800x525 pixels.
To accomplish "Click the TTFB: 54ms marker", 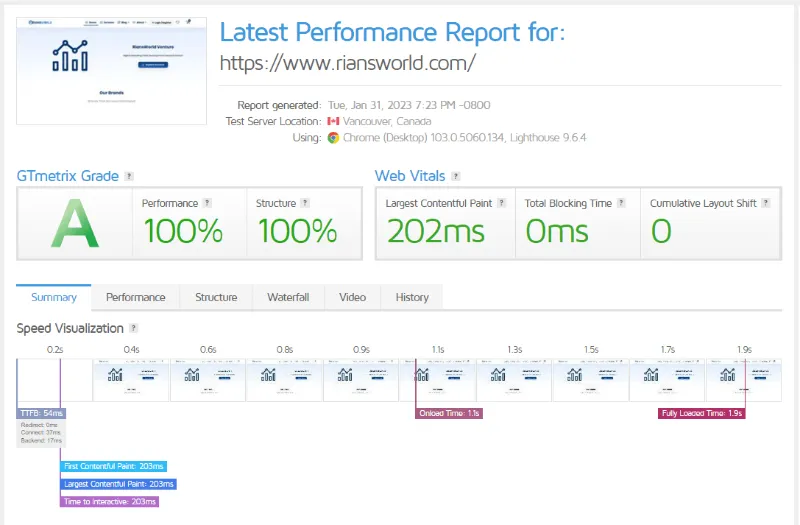I will [41, 413].
